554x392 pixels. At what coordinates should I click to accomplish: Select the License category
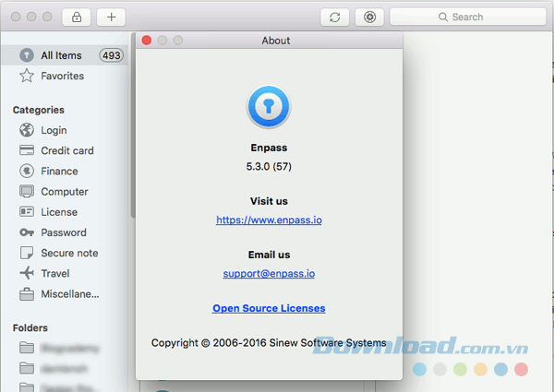tap(59, 212)
